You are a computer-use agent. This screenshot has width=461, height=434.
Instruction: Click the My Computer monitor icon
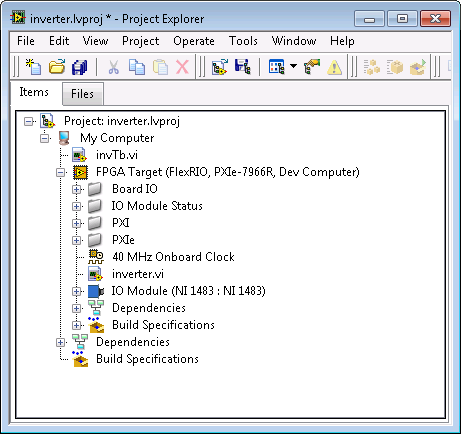(x=64, y=138)
